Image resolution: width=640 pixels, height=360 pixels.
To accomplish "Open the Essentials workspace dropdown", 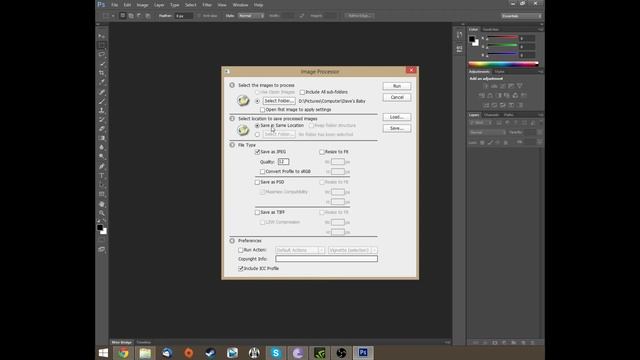I will (x=522, y=16).
